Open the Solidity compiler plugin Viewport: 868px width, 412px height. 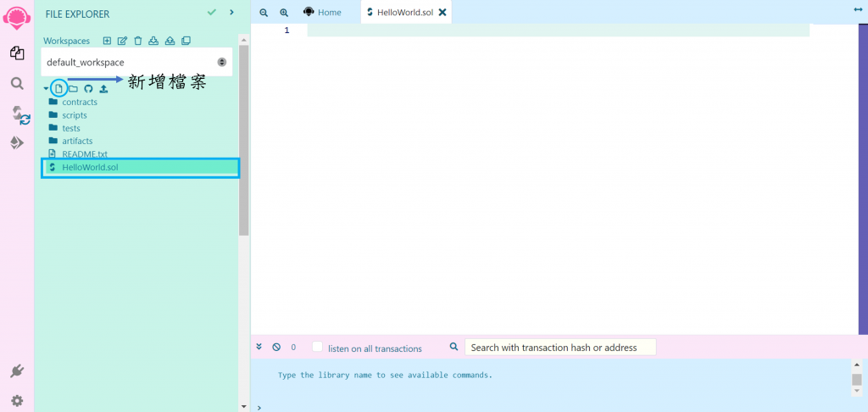pos(20,115)
